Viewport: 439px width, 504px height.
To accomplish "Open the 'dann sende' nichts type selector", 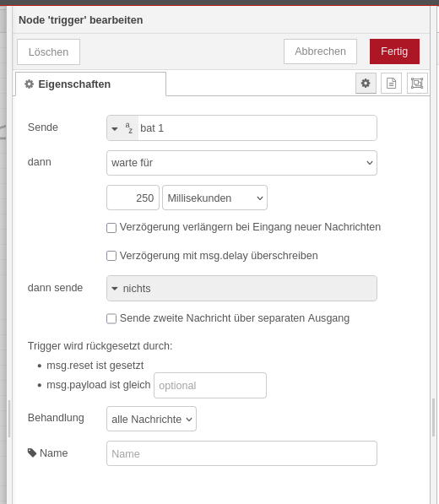I will point(241,289).
